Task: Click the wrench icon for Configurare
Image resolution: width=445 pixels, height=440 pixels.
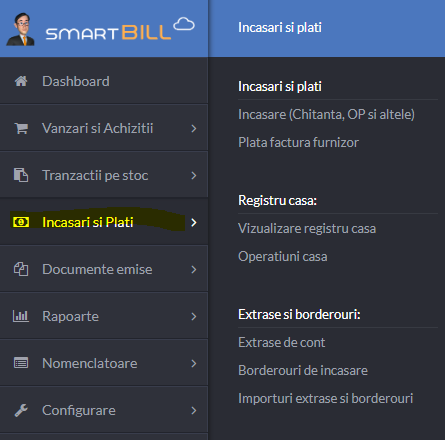Action: pos(21,410)
